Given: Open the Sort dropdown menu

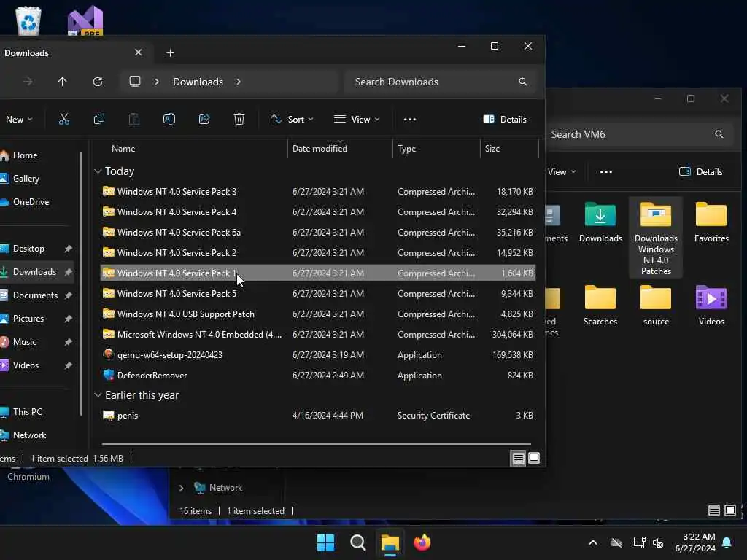Looking at the screenshot, I should point(292,119).
